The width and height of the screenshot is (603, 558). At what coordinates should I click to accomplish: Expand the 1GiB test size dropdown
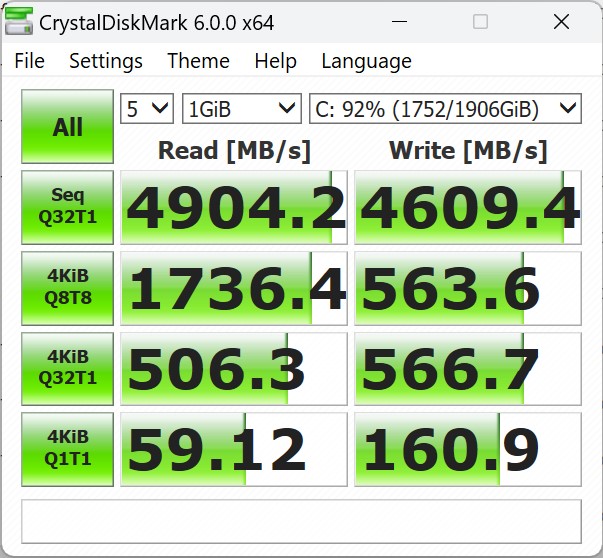(x=241, y=108)
